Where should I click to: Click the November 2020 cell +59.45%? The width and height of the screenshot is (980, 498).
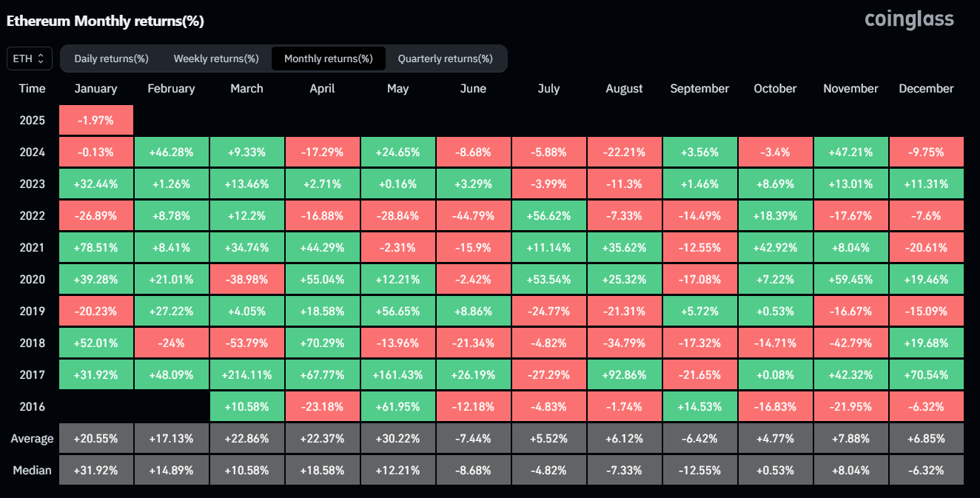(x=850, y=280)
